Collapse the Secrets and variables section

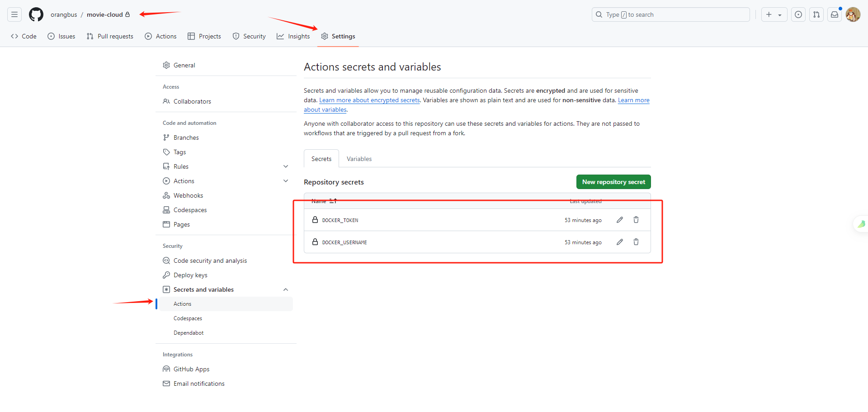pos(286,289)
